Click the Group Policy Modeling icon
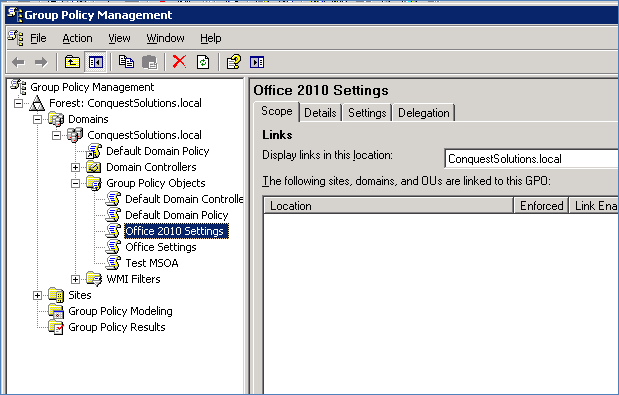Screen dimensions: 619x395 pos(56,311)
